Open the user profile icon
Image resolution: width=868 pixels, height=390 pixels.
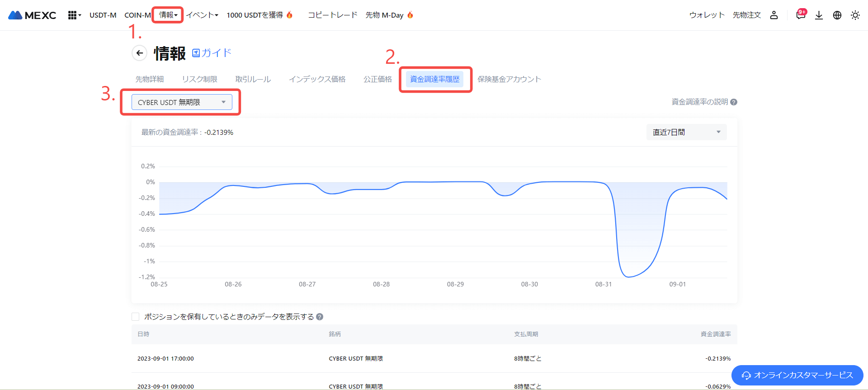click(774, 15)
